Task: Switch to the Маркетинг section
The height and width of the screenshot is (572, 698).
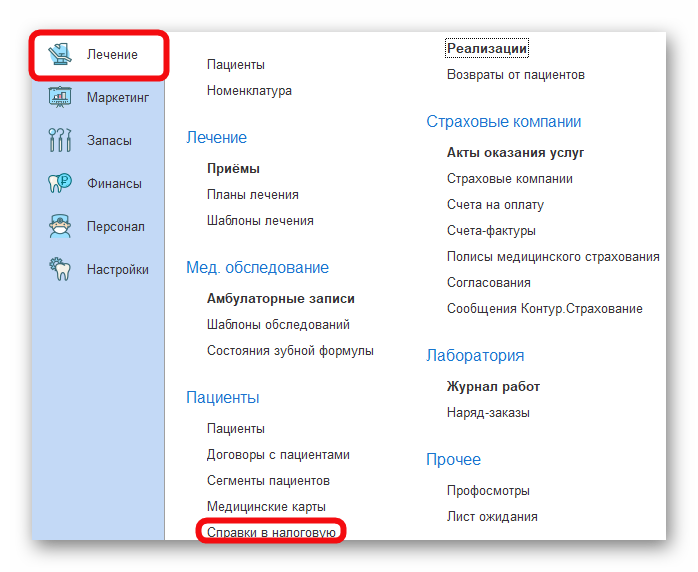Action: [x=99, y=97]
